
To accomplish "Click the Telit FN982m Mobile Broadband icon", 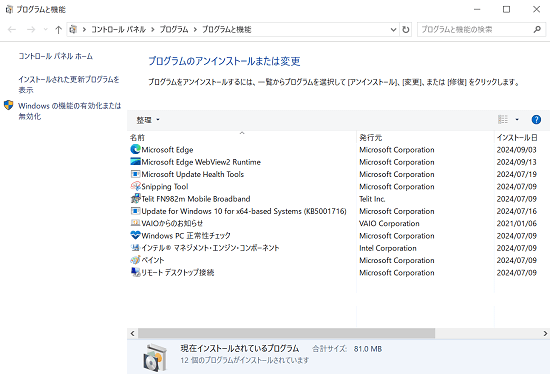I will (135, 199).
